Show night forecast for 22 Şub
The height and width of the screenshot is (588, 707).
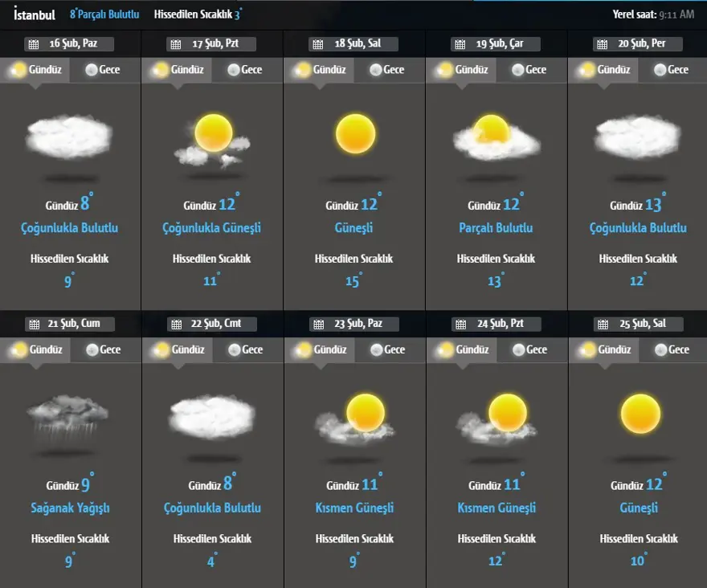pos(244,350)
